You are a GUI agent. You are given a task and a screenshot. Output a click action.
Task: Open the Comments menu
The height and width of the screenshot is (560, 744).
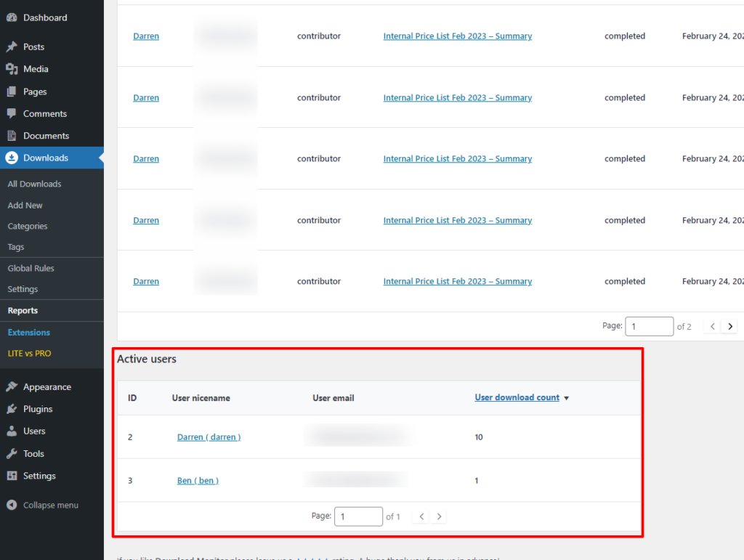[44, 113]
